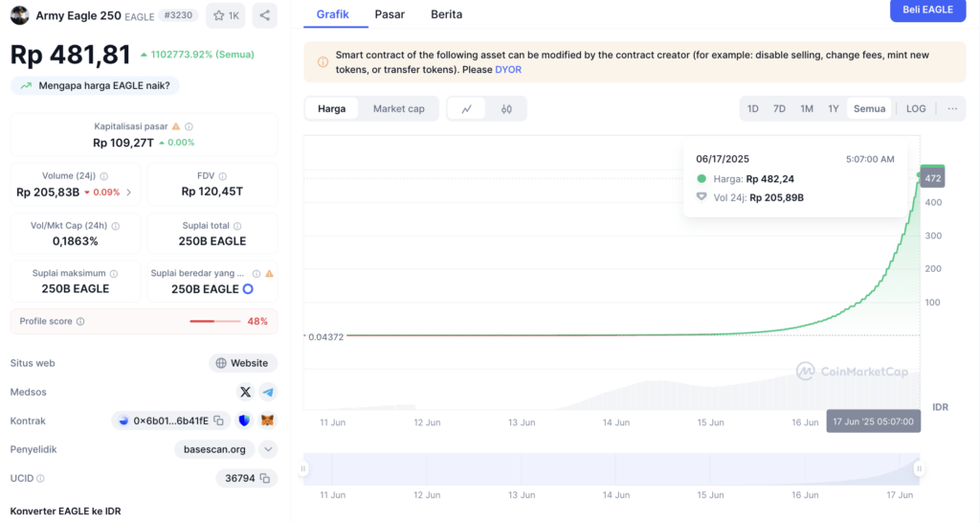Open info icon for Vol/Mkt Cap (24h)
This screenshot has height=523, width=980.
point(116,226)
